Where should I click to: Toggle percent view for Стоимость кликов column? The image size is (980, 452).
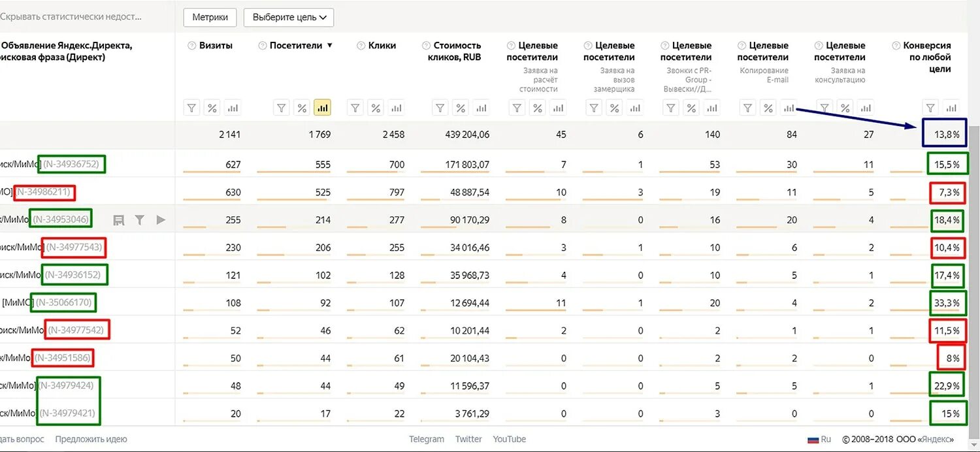[x=461, y=108]
